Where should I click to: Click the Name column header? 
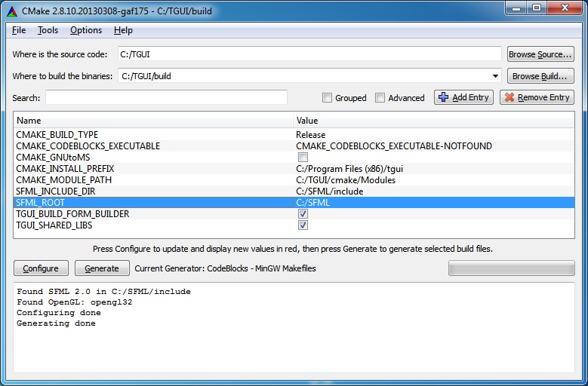[x=154, y=120]
